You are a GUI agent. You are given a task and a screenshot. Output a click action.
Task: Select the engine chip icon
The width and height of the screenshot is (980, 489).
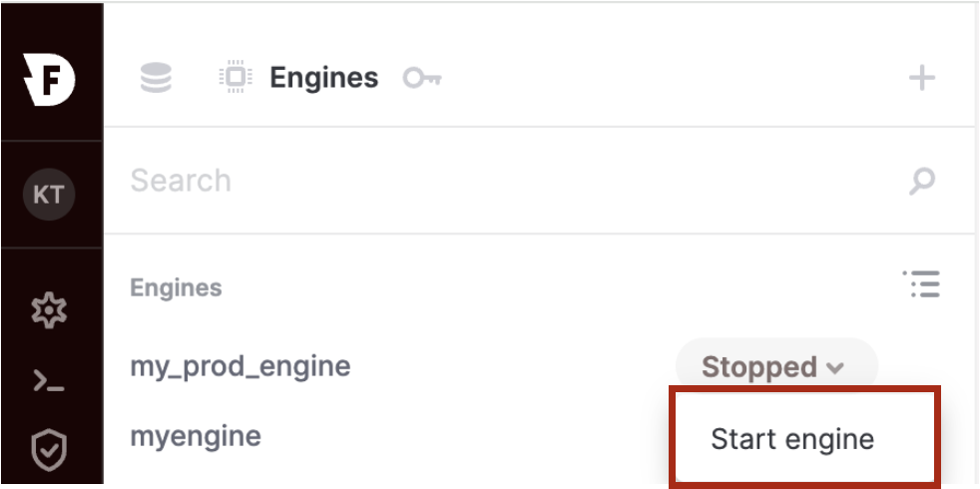point(236,78)
